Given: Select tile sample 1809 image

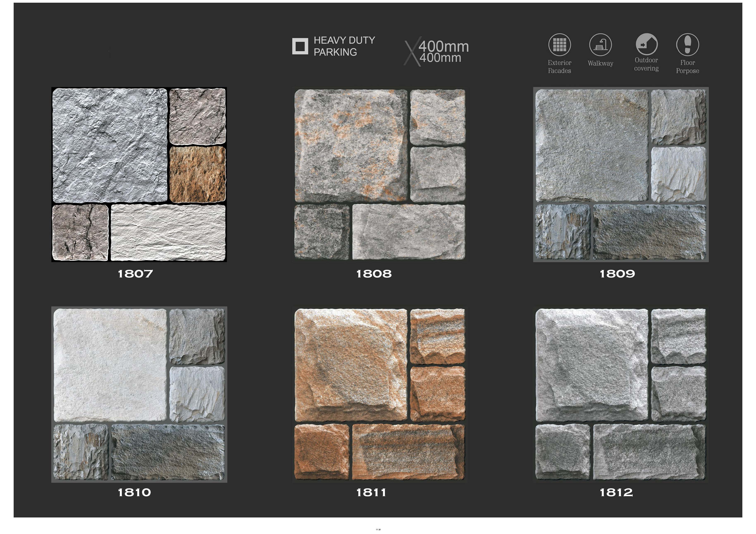Looking at the screenshot, I should tap(621, 174).
